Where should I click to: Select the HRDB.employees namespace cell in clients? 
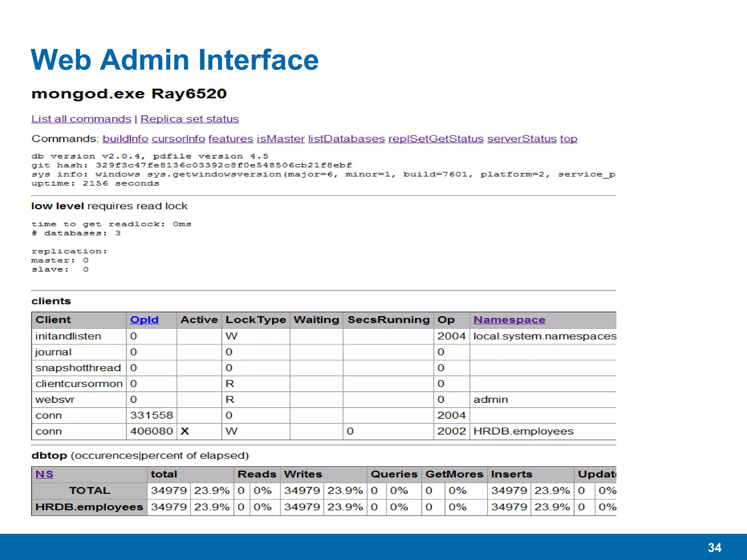pos(523,431)
